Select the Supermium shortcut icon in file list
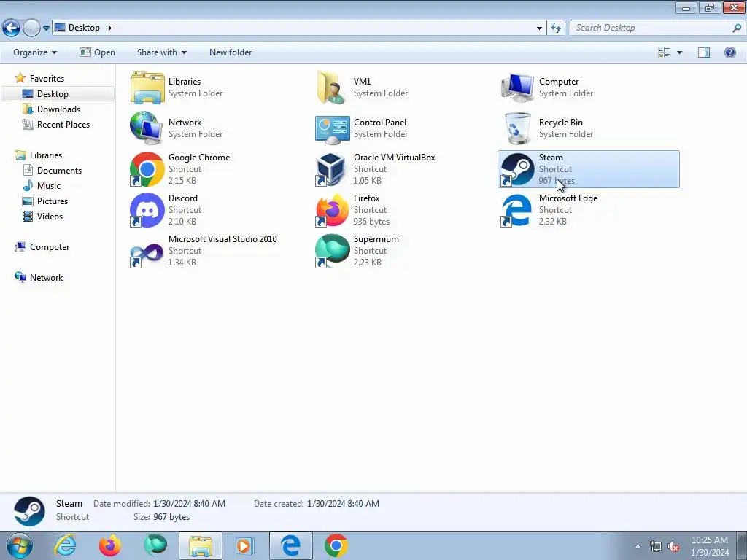 click(332, 251)
